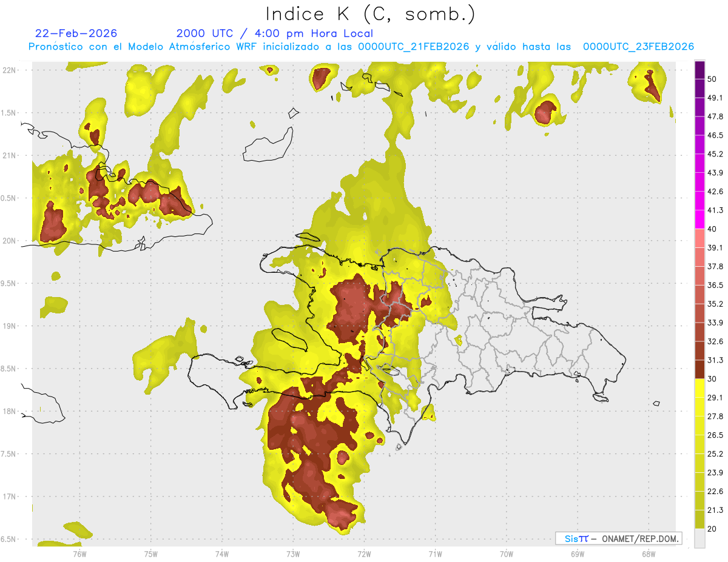Click the latitude label '21N'
This screenshot has width=728, height=562.
pos(10,155)
